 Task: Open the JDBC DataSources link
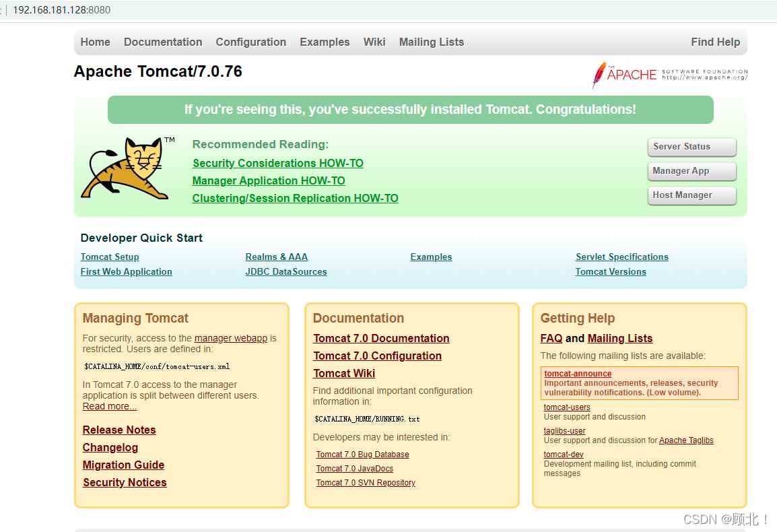pyautogui.click(x=286, y=271)
